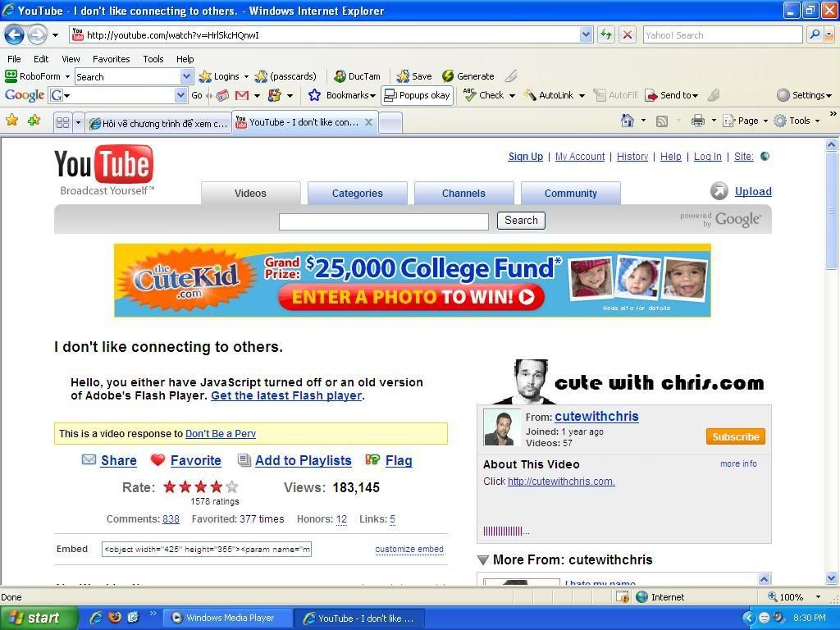Open the Favorites Center star icon

pyautogui.click(x=11, y=120)
